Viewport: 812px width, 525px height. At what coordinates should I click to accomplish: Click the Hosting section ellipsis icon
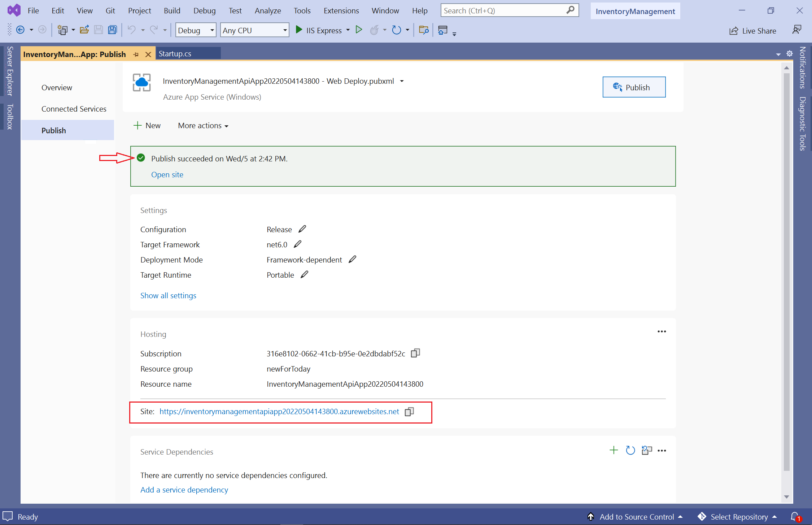point(662,331)
